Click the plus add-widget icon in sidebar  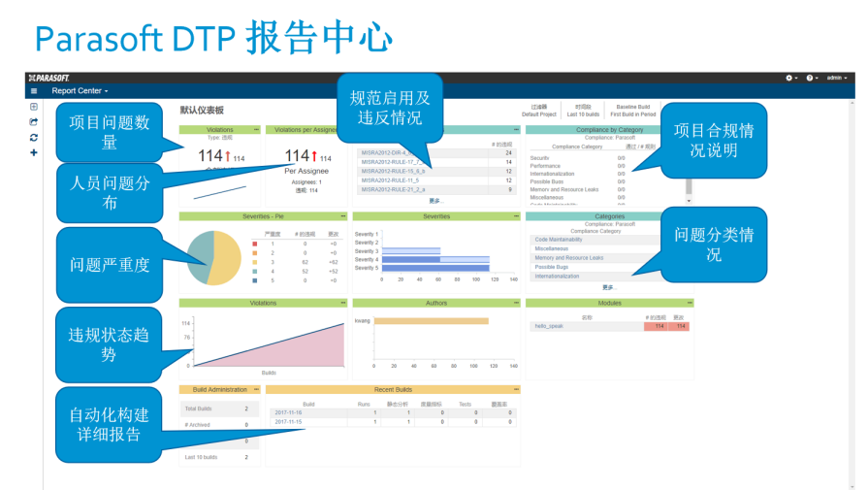click(x=34, y=152)
